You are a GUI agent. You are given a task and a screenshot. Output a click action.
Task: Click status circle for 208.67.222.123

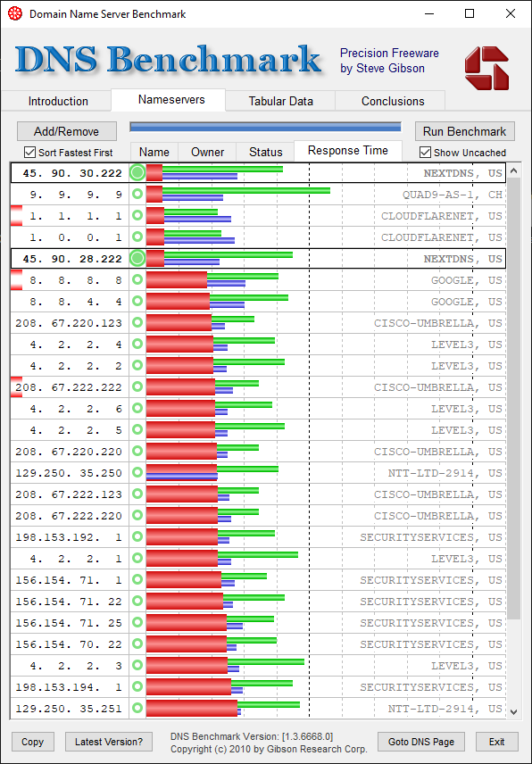[137, 494]
